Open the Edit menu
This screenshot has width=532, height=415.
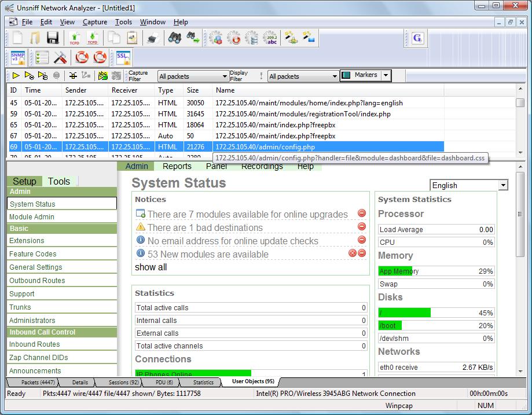[46, 22]
